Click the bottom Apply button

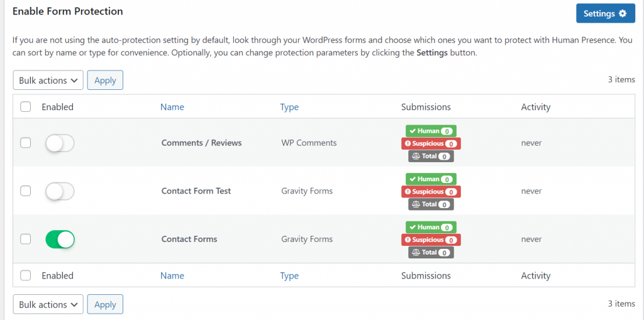point(105,304)
